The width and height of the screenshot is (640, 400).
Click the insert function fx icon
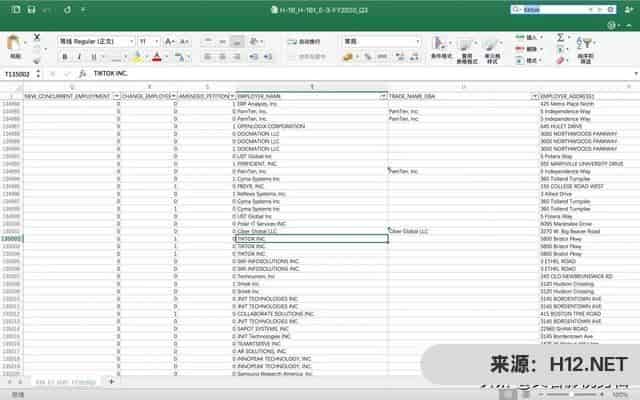82,73
